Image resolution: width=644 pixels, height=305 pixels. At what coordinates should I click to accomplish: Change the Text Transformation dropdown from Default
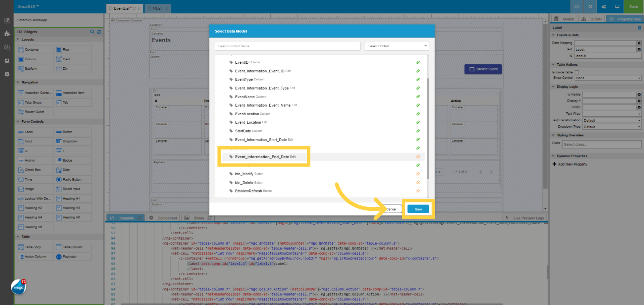point(611,120)
